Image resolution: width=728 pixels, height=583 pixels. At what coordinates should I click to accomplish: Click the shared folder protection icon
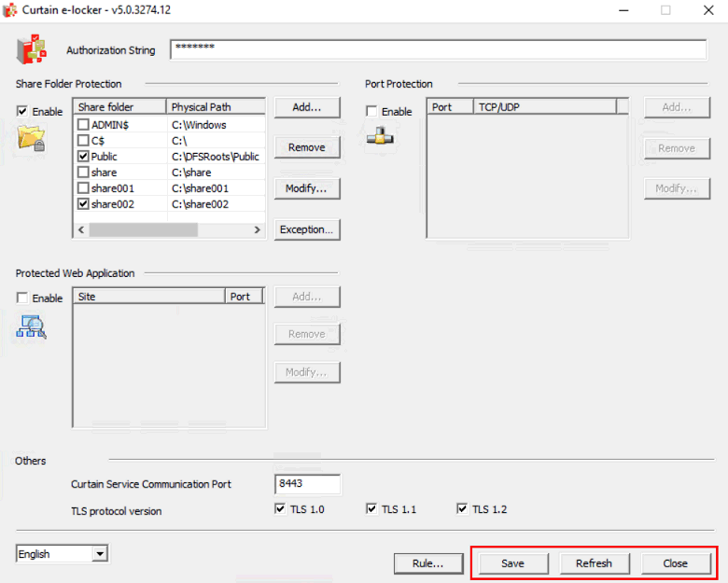coord(31,139)
